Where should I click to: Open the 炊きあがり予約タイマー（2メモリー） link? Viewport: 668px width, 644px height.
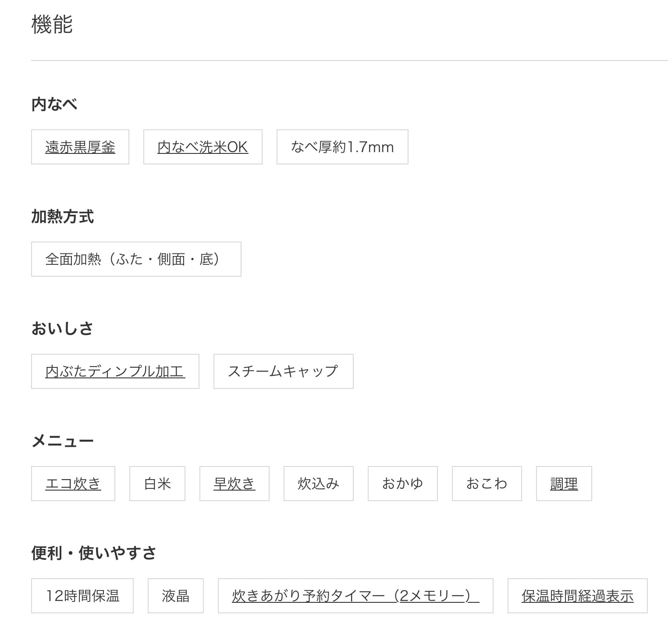tap(355, 596)
